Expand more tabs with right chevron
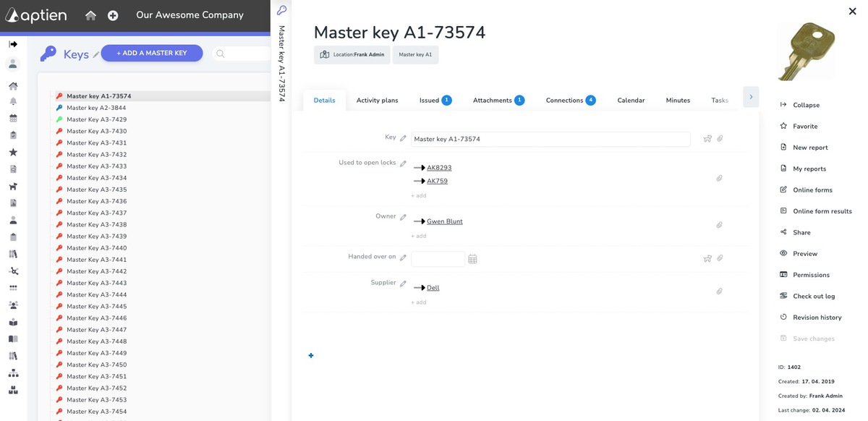This screenshot has width=868, height=421. coord(751,96)
